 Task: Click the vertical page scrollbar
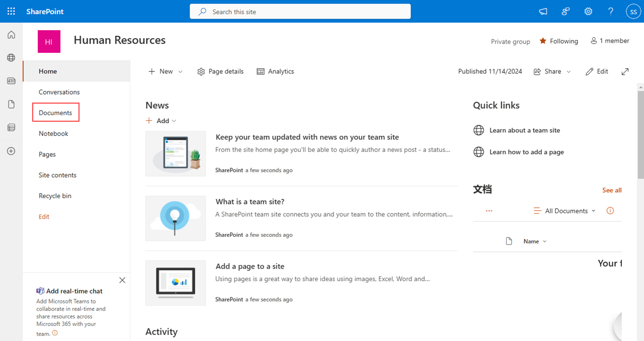point(640,134)
